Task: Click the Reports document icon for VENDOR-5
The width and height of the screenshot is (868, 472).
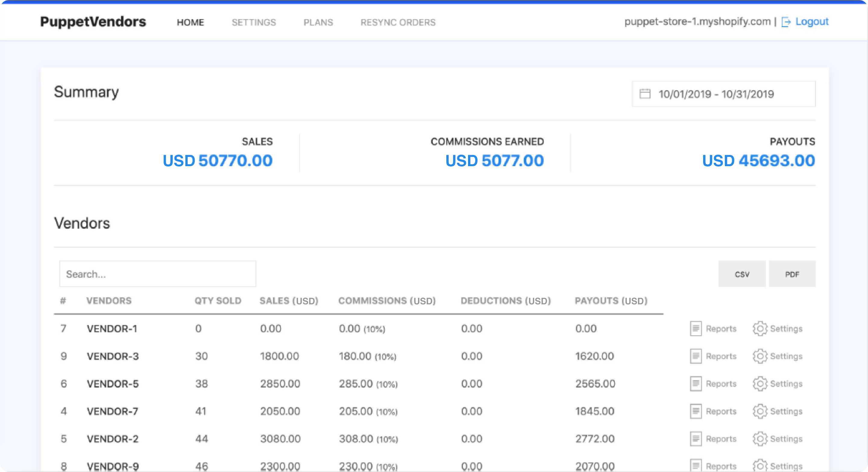Action: (696, 384)
